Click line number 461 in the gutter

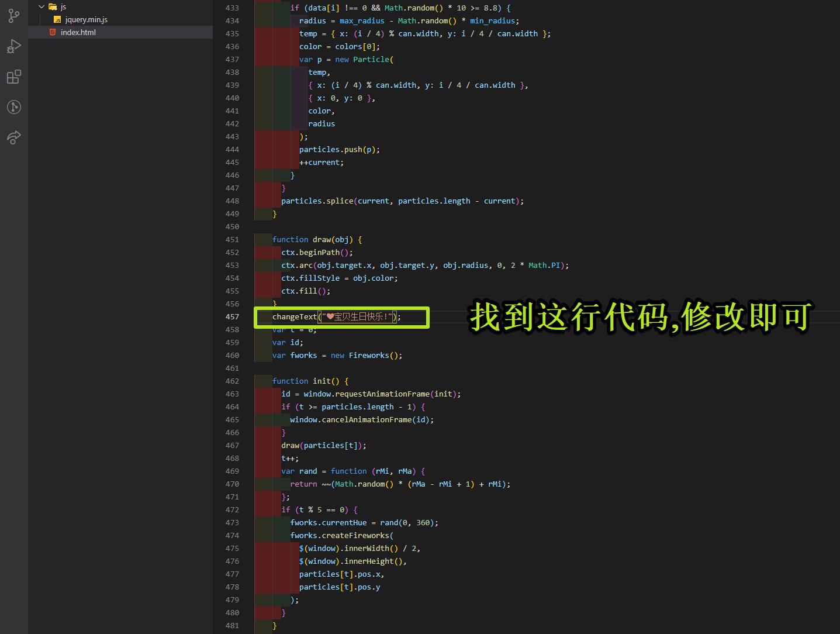232,368
